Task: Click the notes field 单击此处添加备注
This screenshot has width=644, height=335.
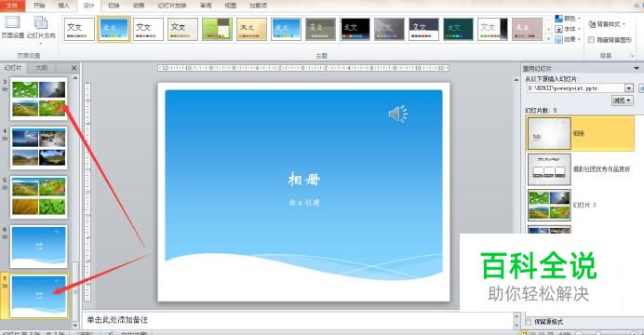Action: coord(298,320)
